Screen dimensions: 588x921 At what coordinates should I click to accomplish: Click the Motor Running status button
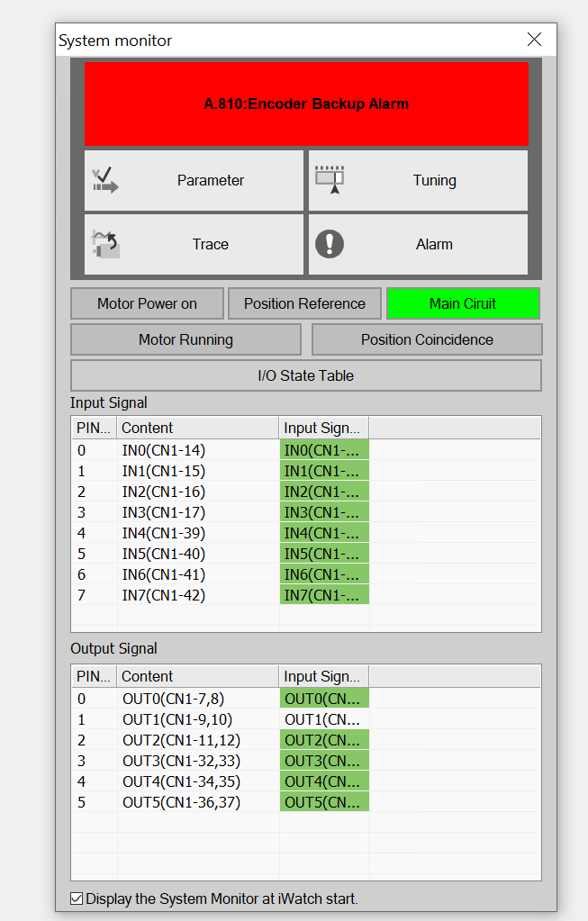(185, 339)
